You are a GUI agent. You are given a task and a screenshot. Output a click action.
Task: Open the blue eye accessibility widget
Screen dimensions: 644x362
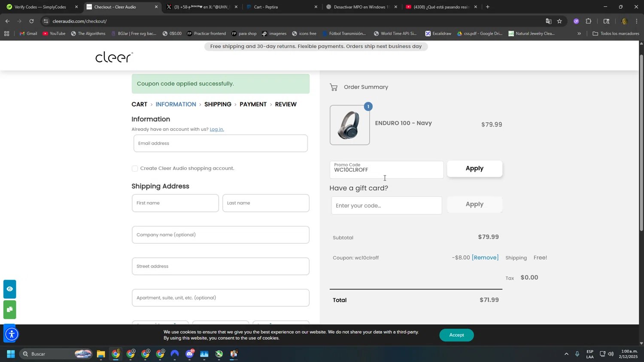tap(10, 289)
